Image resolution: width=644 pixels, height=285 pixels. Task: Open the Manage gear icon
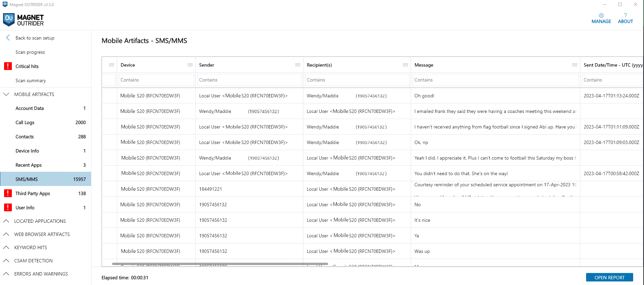tap(601, 16)
